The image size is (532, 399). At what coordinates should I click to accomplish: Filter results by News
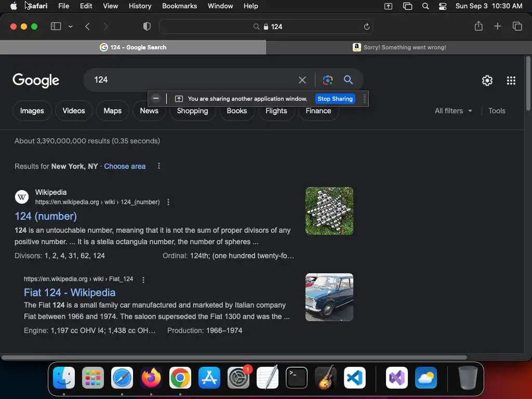click(x=149, y=111)
